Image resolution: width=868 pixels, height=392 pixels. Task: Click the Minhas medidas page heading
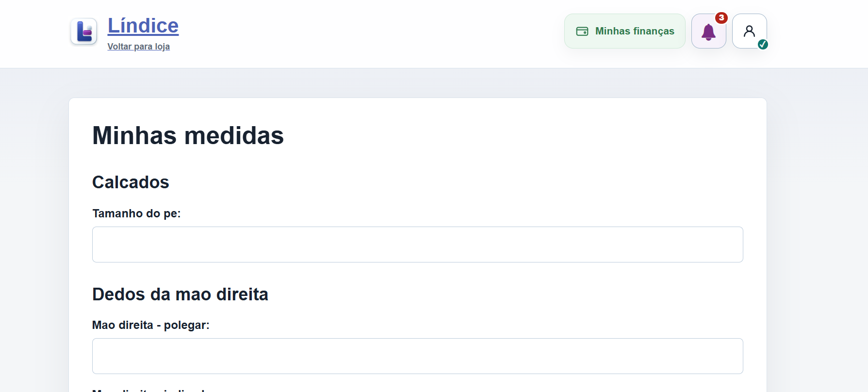[x=188, y=135]
